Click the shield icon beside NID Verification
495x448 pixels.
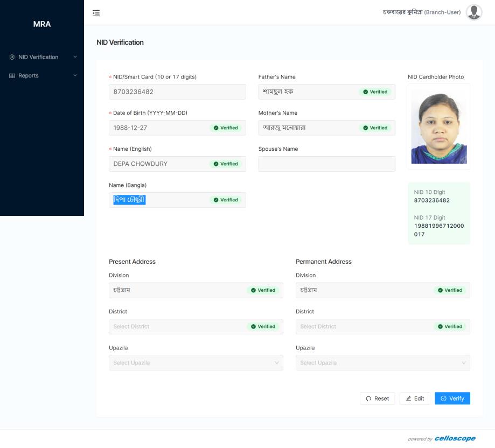coord(12,57)
